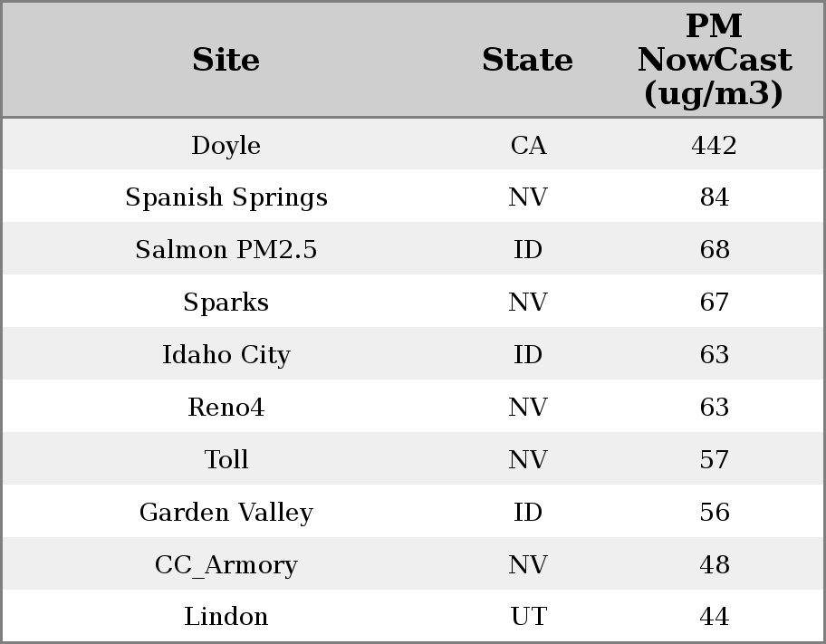Click CC_Armory's PM value 48
Screen dimensions: 826x644
pos(714,565)
